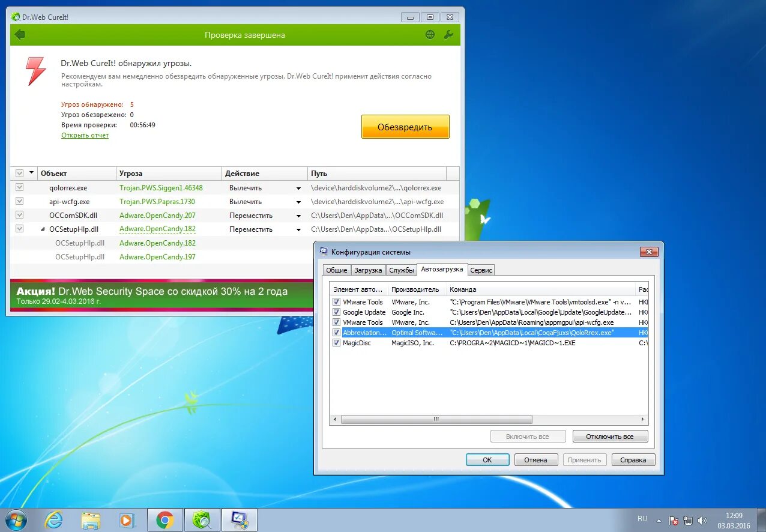Uncheck Google Update startup item
This screenshot has height=532, width=766.
(337, 312)
